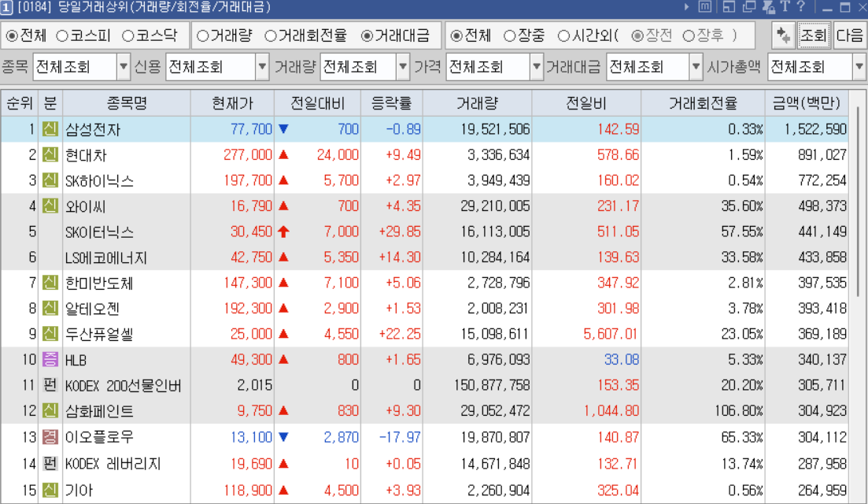Click the 신 badge icon next to 삼성전자

click(x=50, y=129)
